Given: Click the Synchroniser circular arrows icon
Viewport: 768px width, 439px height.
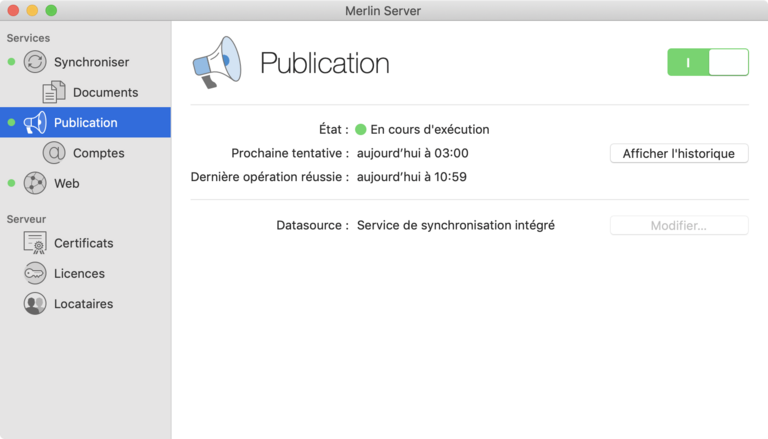Looking at the screenshot, I should click(x=35, y=62).
